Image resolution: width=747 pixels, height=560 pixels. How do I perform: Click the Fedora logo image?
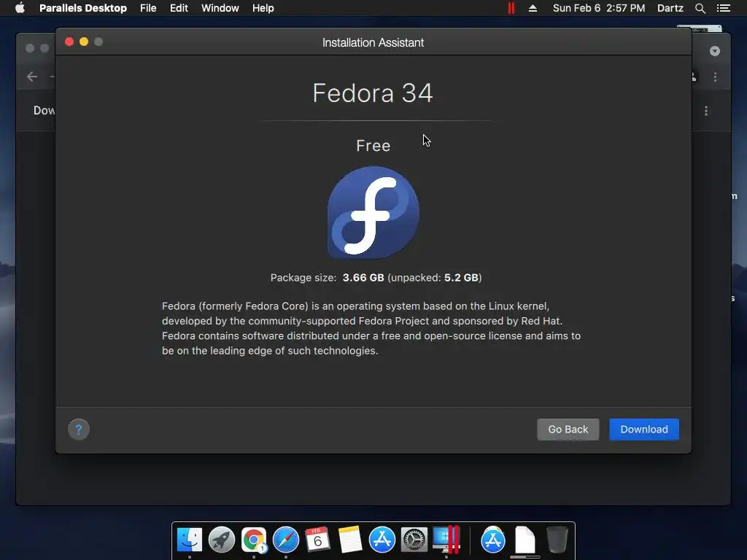pyautogui.click(x=373, y=212)
